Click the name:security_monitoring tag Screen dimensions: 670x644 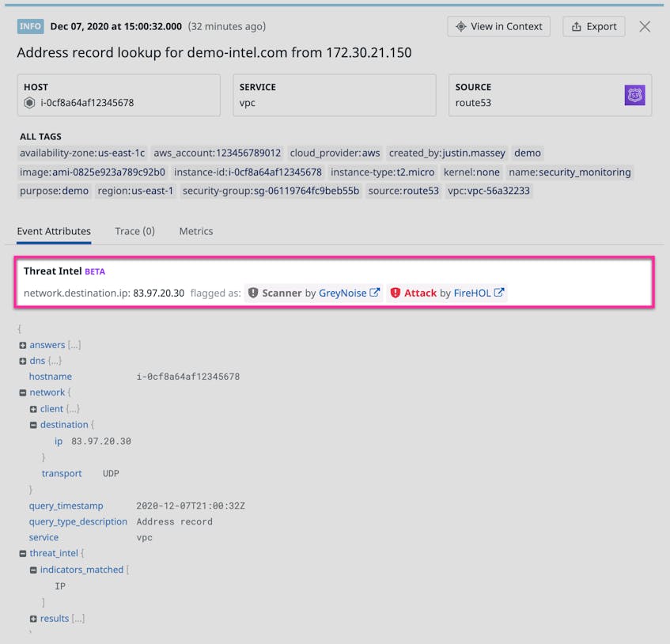pos(570,172)
